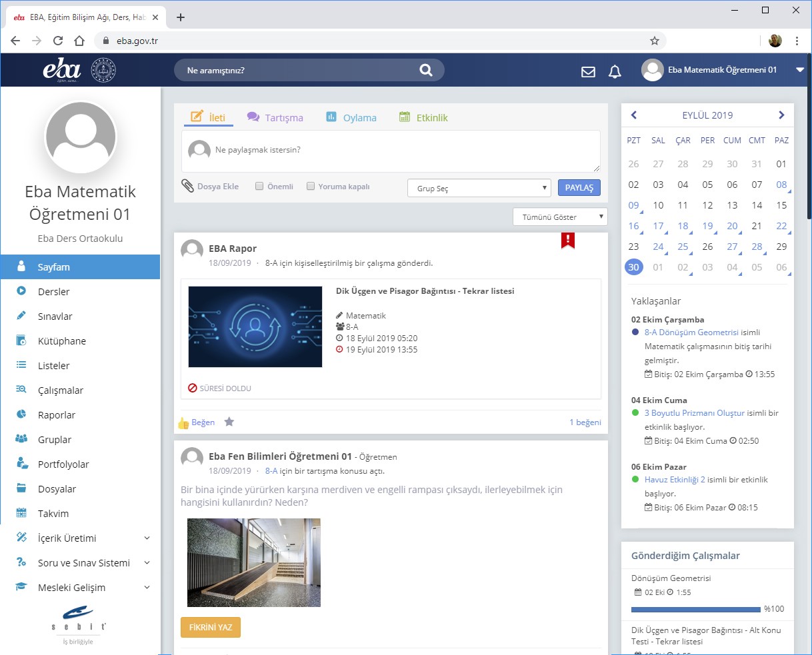Click the browser bookmark star icon
The height and width of the screenshot is (655, 812).
tap(655, 41)
